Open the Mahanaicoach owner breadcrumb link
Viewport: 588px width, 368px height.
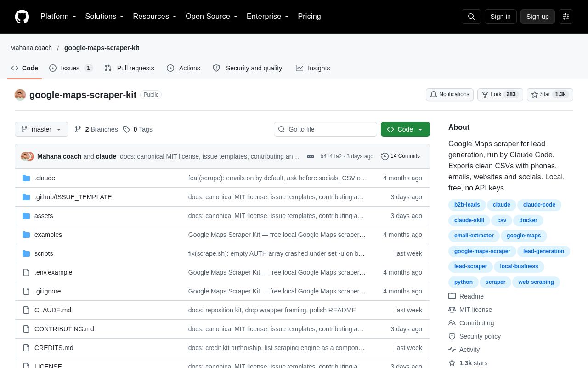tap(31, 48)
